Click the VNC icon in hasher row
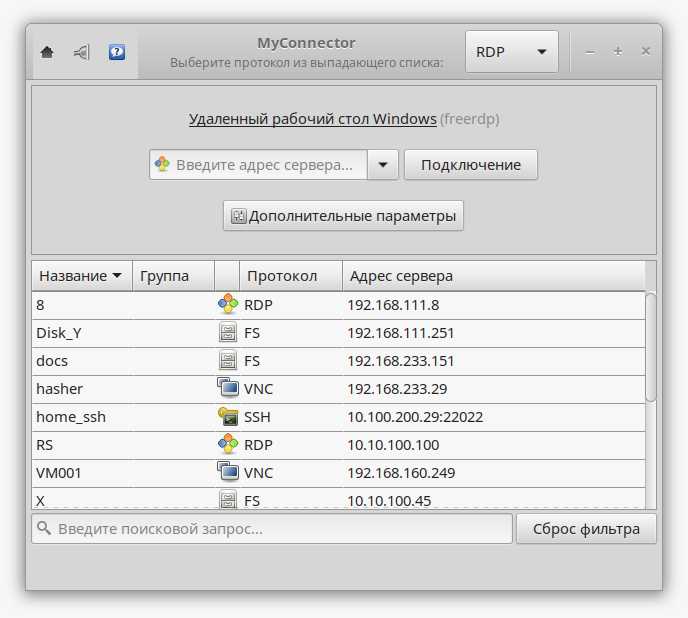688x618 pixels. click(x=228, y=387)
